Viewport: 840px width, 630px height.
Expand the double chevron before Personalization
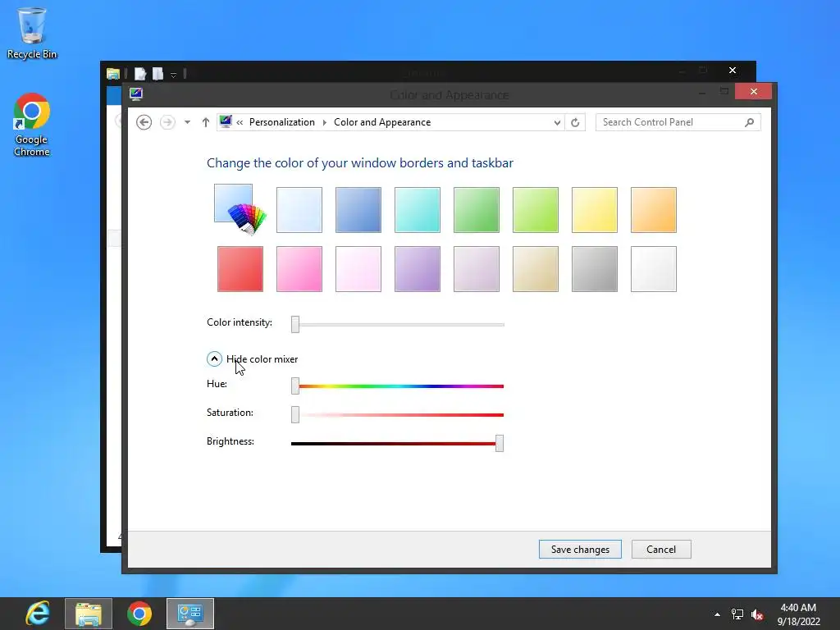(x=240, y=122)
